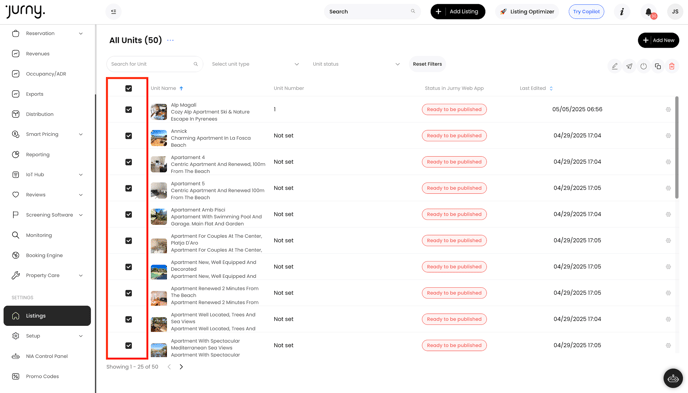This screenshot has height=393, width=688.
Task: Open the row options icon for Alp Magali
Action: [668, 109]
